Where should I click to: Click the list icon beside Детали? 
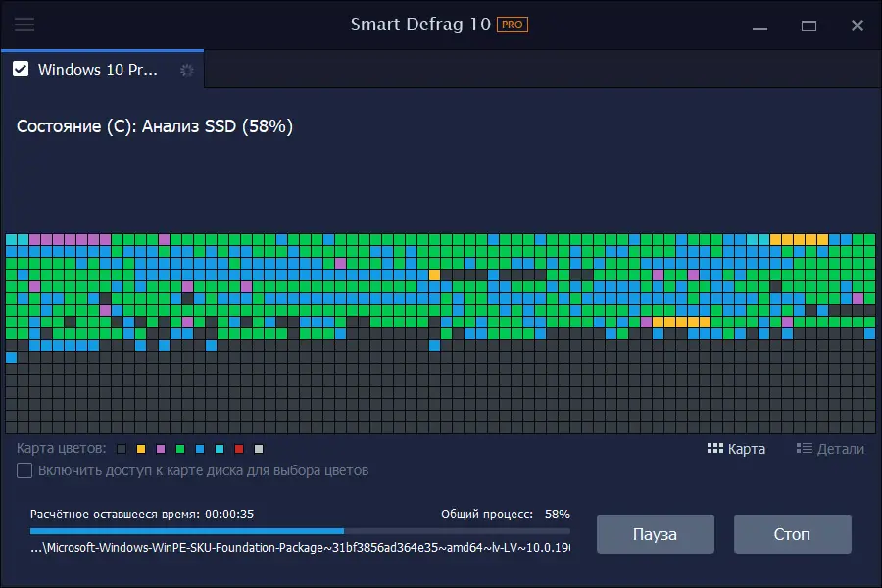point(805,448)
